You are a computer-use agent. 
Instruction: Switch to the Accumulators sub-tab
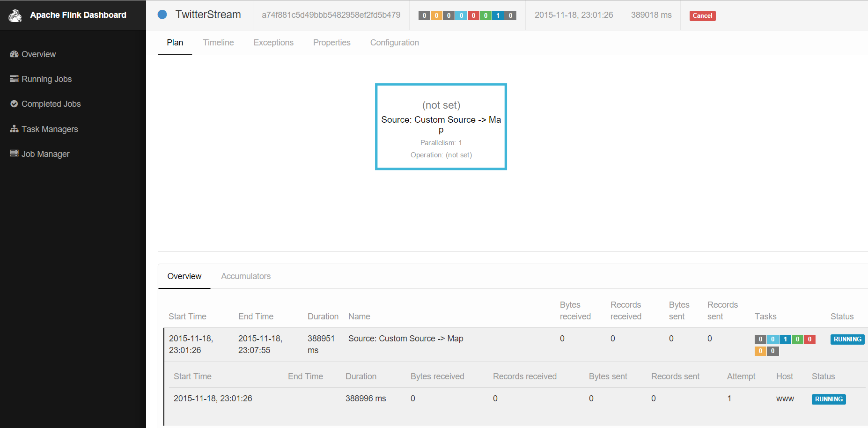(x=246, y=276)
